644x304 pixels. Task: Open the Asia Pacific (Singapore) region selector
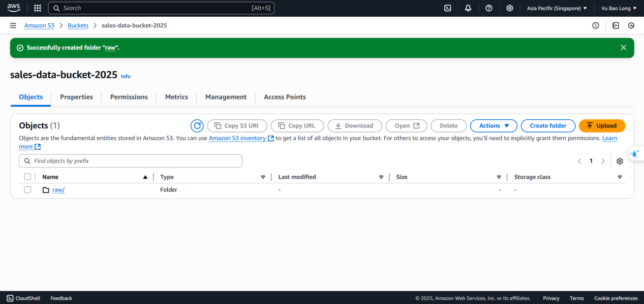coord(557,8)
